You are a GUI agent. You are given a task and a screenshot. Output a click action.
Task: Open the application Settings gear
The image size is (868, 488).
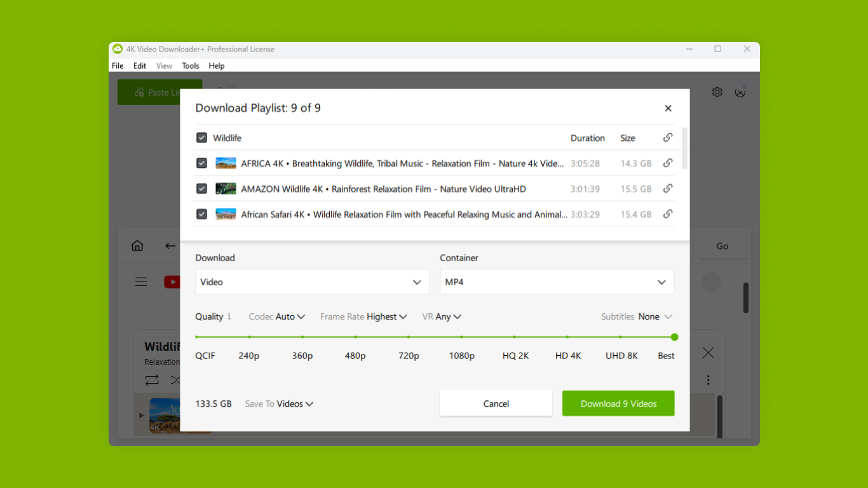tap(717, 91)
